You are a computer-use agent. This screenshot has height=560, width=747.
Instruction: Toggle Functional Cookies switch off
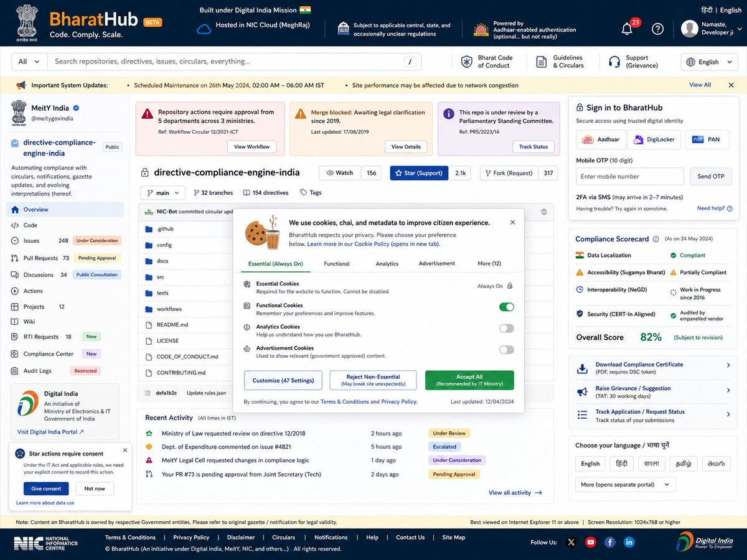507,307
